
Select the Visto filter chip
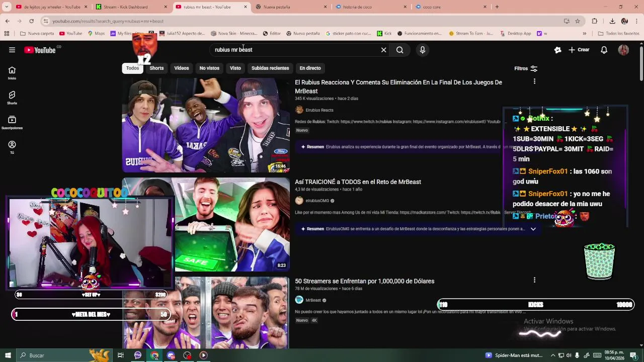click(235, 68)
